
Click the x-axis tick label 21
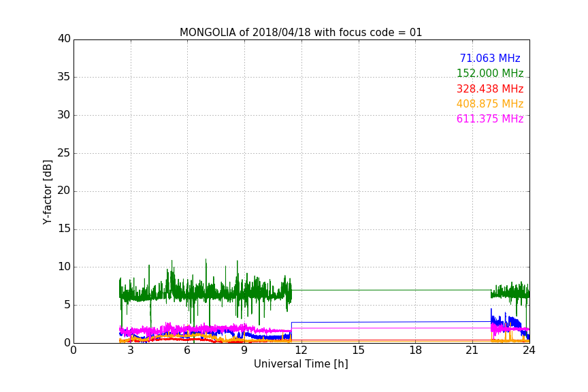tap(472, 350)
